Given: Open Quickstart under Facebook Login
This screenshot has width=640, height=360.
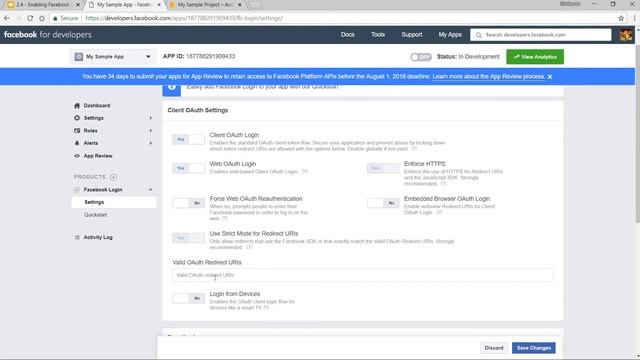Looking at the screenshot, I should click(x=96, y=215).
